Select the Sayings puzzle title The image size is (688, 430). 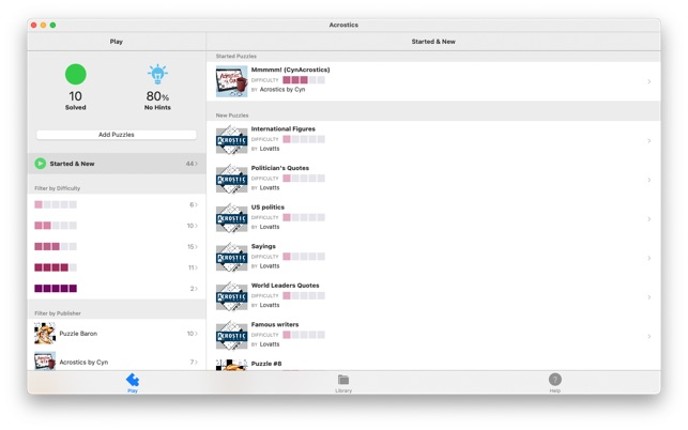[263, 246]
